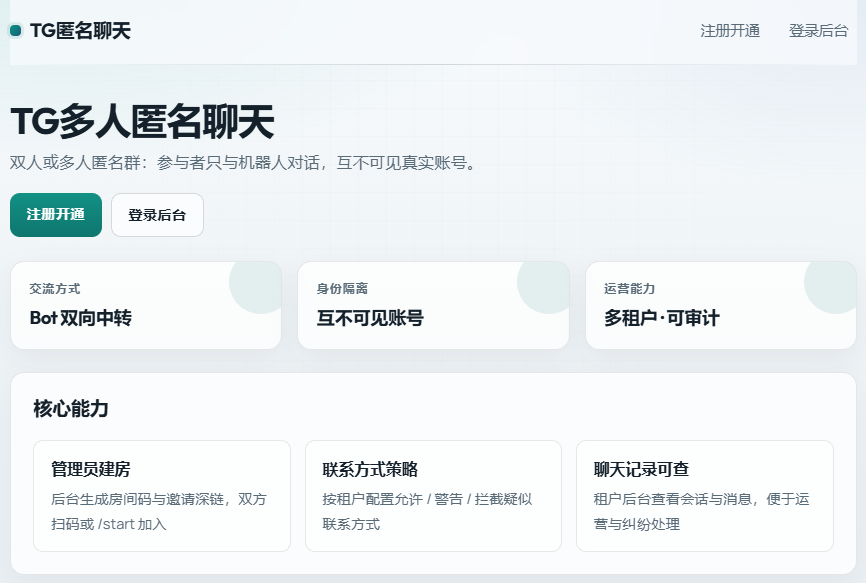Viewport: 866px width, 583px height.
Task: Select the TG多人匿名聊天 main heading
Action: pos(142,121)
